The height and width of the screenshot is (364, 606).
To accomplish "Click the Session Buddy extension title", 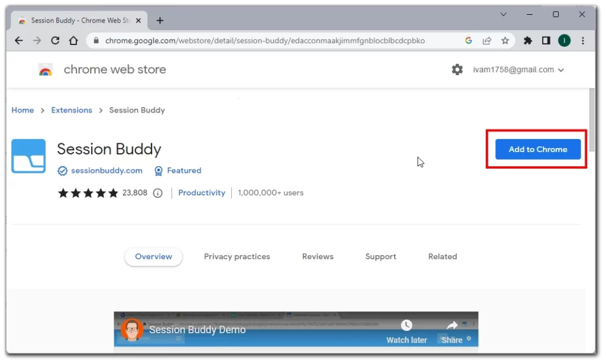I will (109, 149).
